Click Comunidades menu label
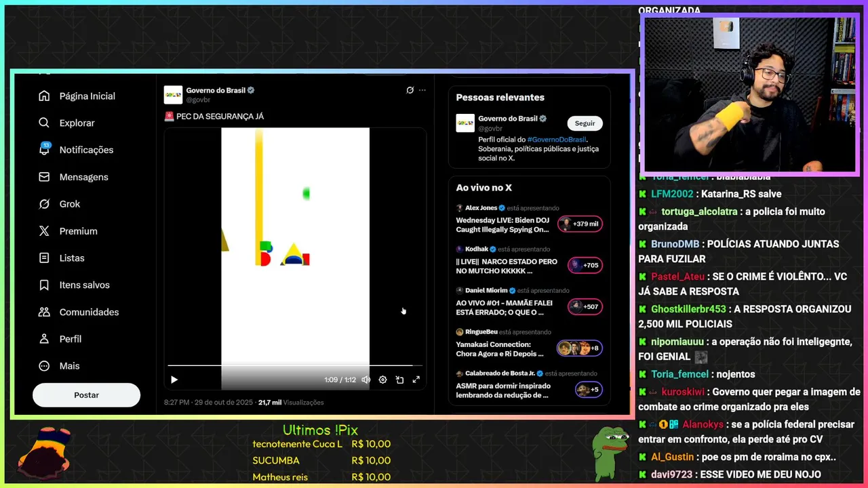This screenshot has height=488, width=868. 89,312
